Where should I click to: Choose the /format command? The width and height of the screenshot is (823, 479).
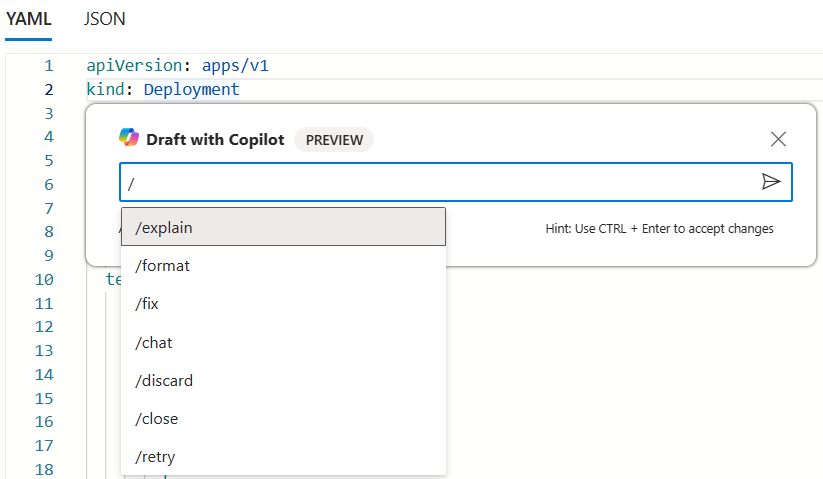(283, 266)
